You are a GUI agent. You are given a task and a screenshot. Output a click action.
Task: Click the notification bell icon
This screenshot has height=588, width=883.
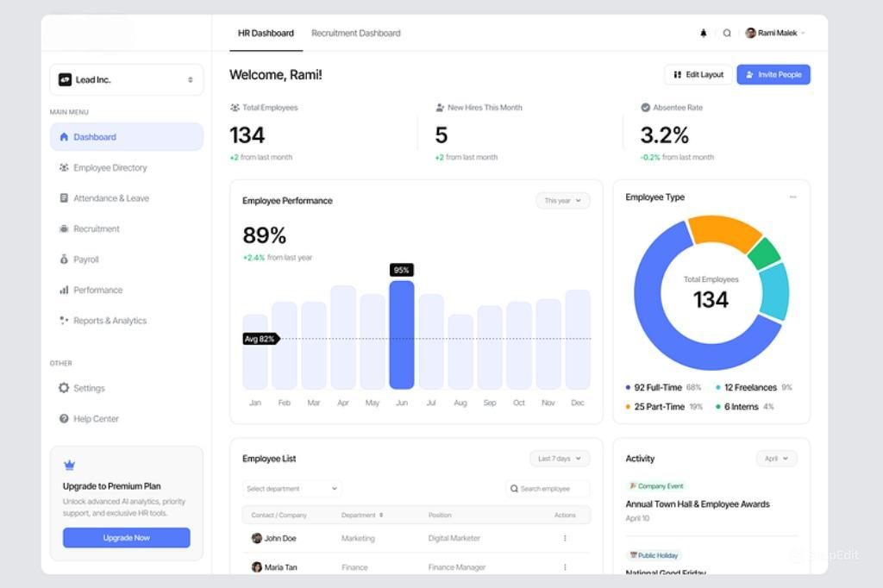[x=704, y=34]
